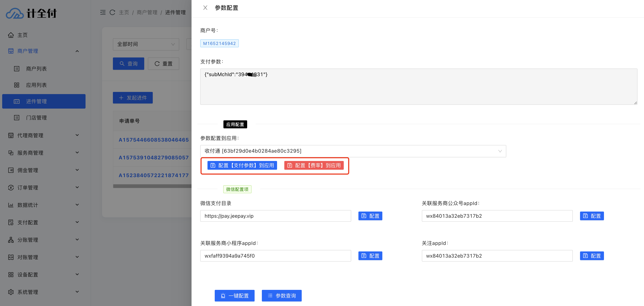The image size is (644, 306).
Task: Click the red 配置【费率】到应用 button
Action: [314, 165]
